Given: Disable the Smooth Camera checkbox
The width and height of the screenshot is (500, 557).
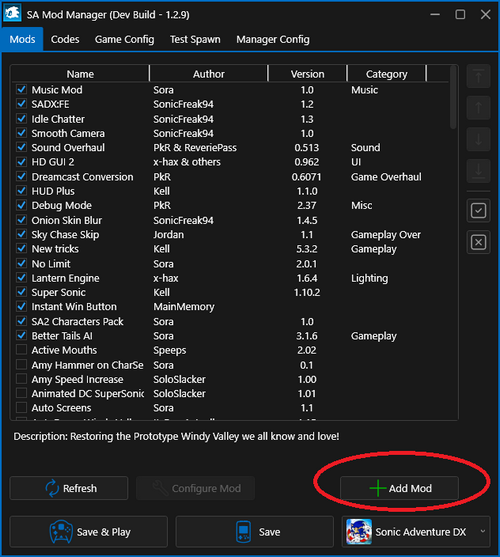Looking at the screenshot, I should coord(21,133).
